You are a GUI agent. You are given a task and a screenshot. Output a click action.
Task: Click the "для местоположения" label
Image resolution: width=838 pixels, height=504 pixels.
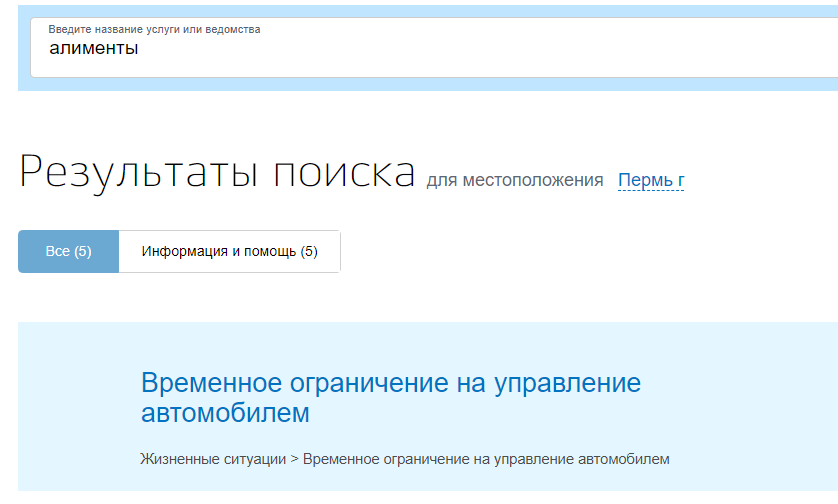tap(514, 180)
